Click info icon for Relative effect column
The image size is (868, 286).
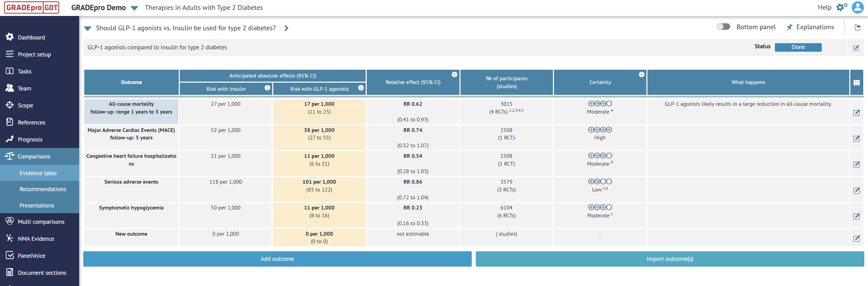[x=454, y=74]
